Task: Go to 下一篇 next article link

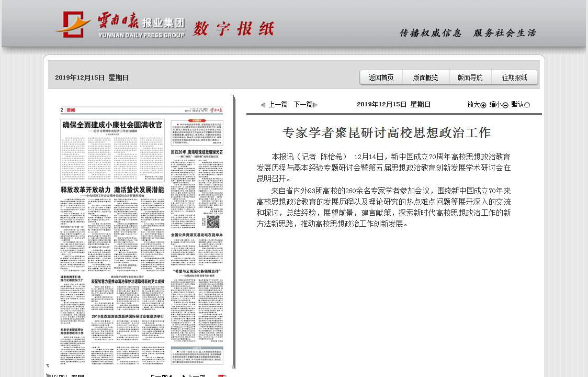Action: pyautogui.click(x=303, y=104)
